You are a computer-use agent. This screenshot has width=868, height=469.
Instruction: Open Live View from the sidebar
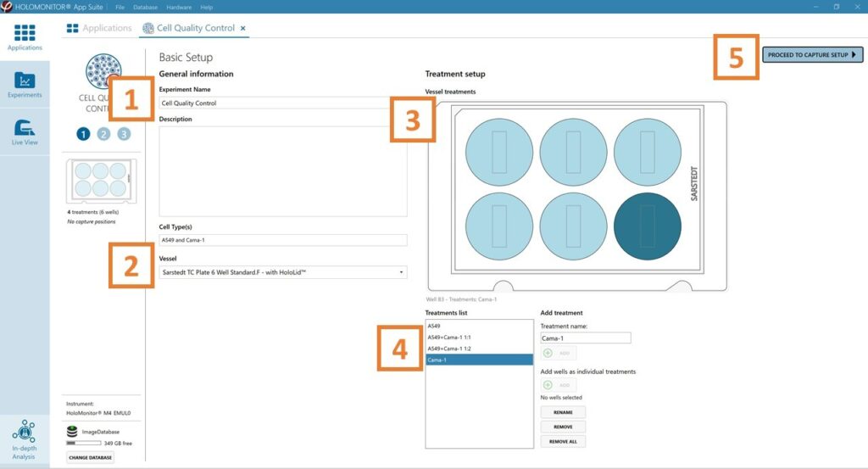pyautogui.click(x=25, y=131)
